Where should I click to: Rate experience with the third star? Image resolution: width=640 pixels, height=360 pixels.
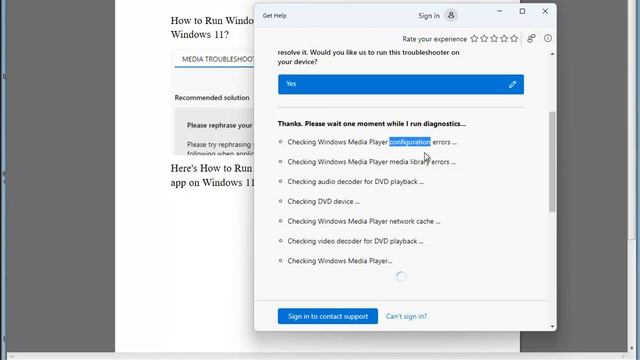[494, 39]
